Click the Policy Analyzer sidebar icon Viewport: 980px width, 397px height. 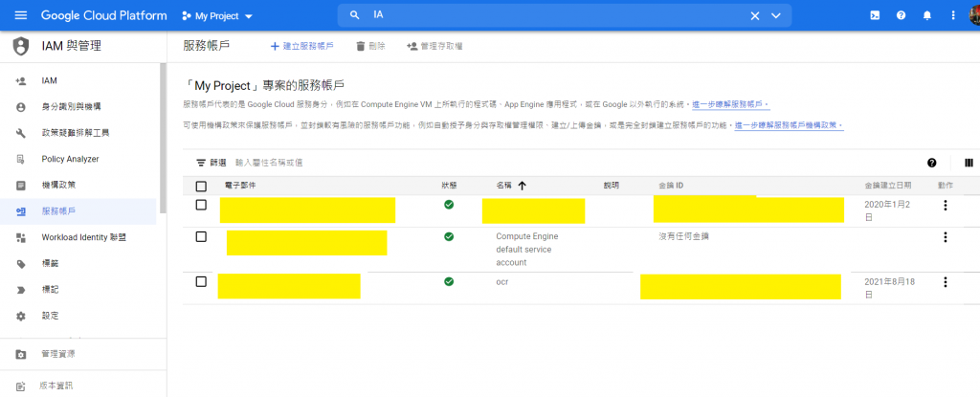(x=21, y=160)
